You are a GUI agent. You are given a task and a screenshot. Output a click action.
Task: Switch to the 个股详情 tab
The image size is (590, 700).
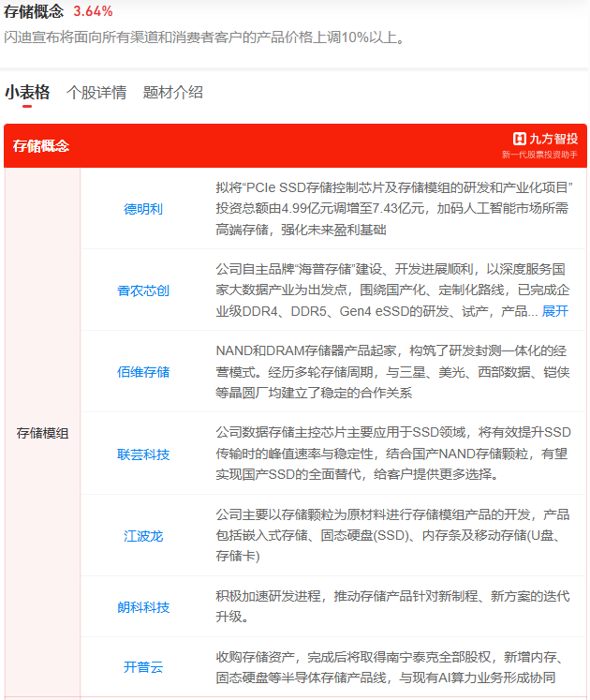[96, 93]
